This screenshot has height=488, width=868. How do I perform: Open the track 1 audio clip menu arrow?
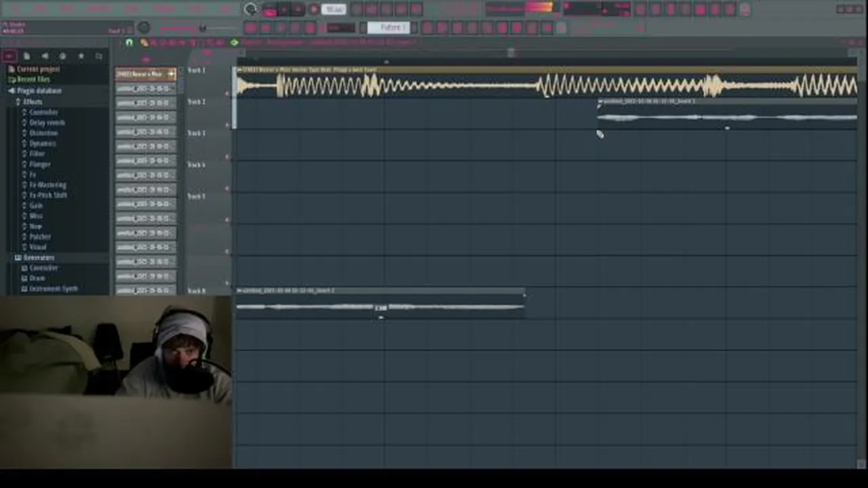238,70
